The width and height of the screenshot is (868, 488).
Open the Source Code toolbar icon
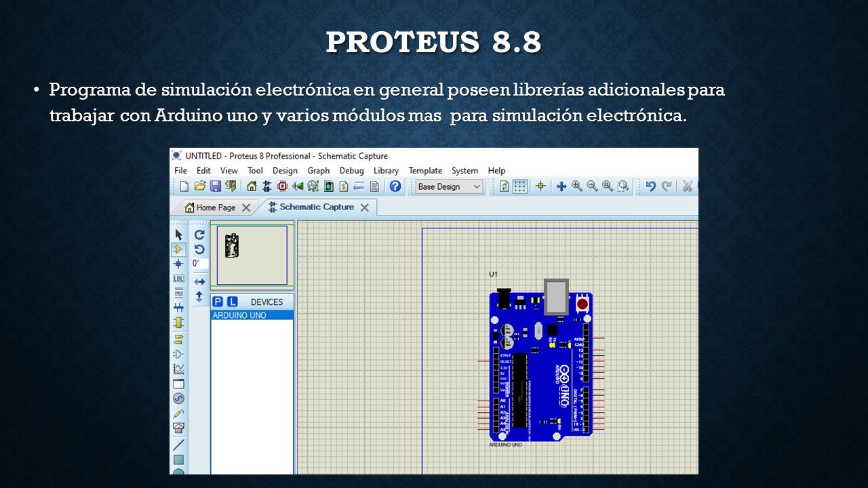[359, 186]
